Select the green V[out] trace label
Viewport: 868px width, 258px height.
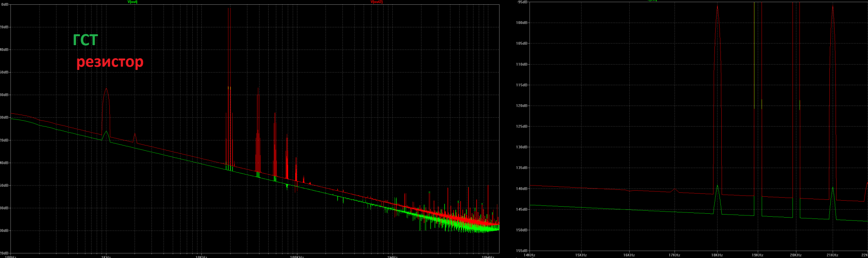point(132,2)
